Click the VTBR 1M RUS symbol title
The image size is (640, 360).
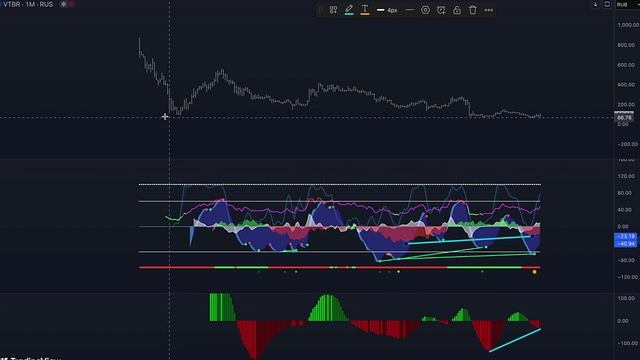coord(28,4)
